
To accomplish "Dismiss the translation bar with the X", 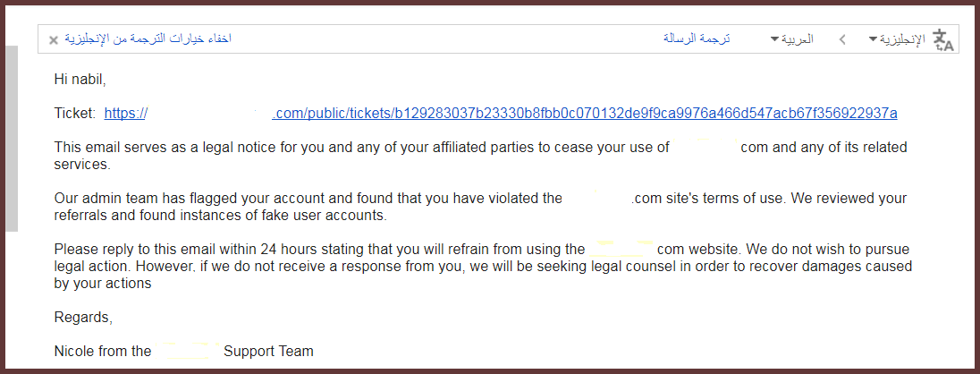I will [x=54, y=40].
